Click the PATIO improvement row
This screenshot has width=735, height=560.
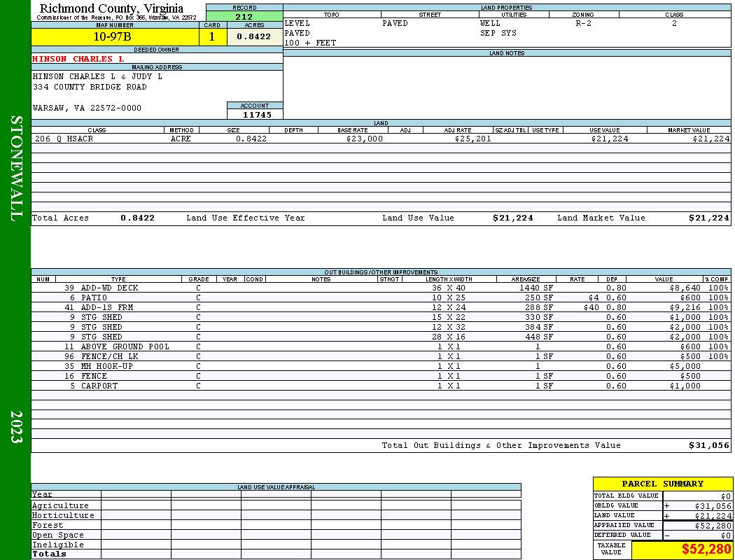pos(381,297)
